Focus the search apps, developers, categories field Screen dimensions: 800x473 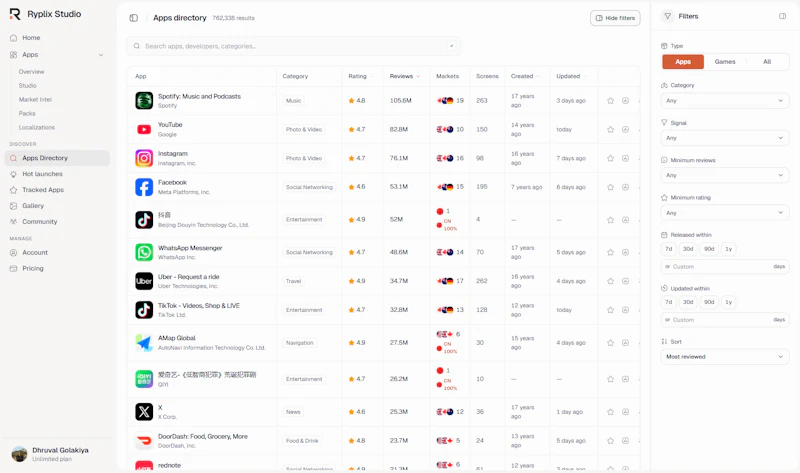point(294,46)
